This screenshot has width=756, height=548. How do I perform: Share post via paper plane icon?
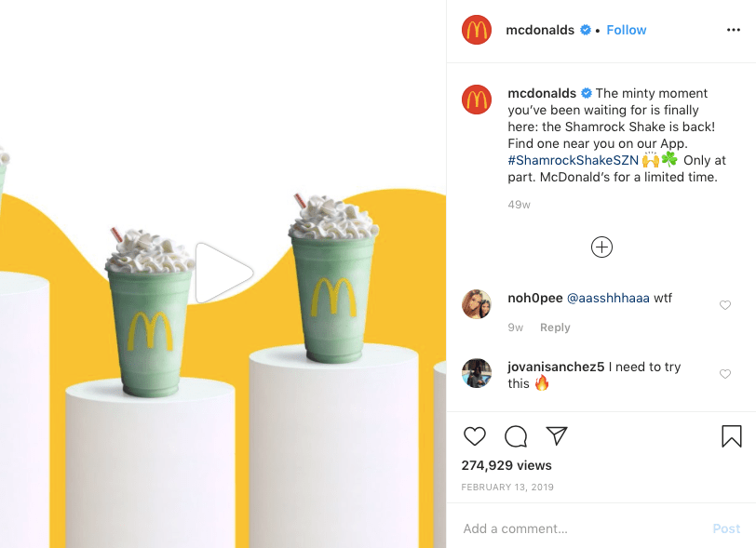coord(557,435)
